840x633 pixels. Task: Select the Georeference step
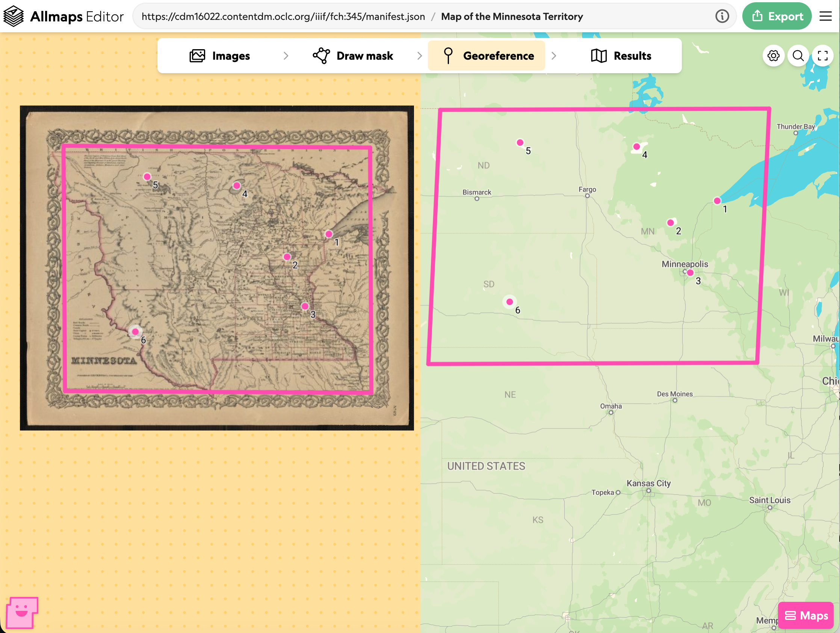tap(486, 56)
